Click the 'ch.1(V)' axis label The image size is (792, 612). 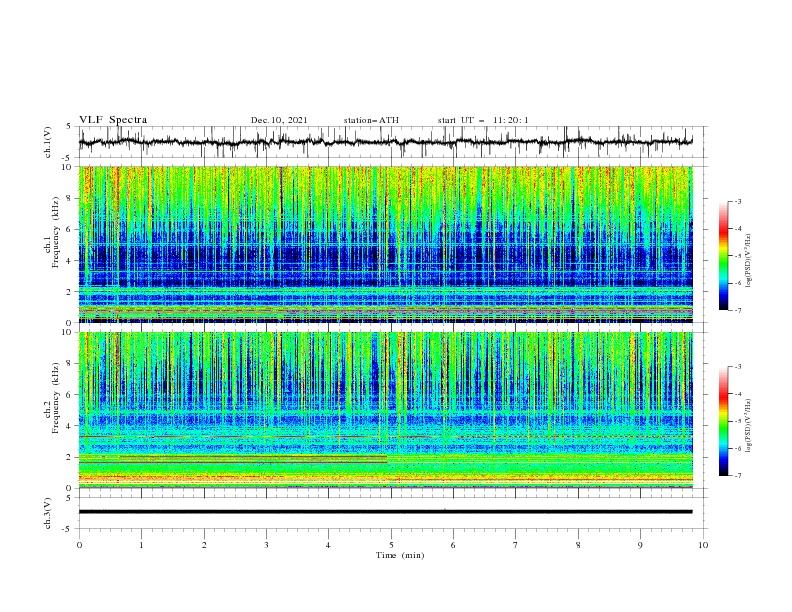(x=48, y=142)
